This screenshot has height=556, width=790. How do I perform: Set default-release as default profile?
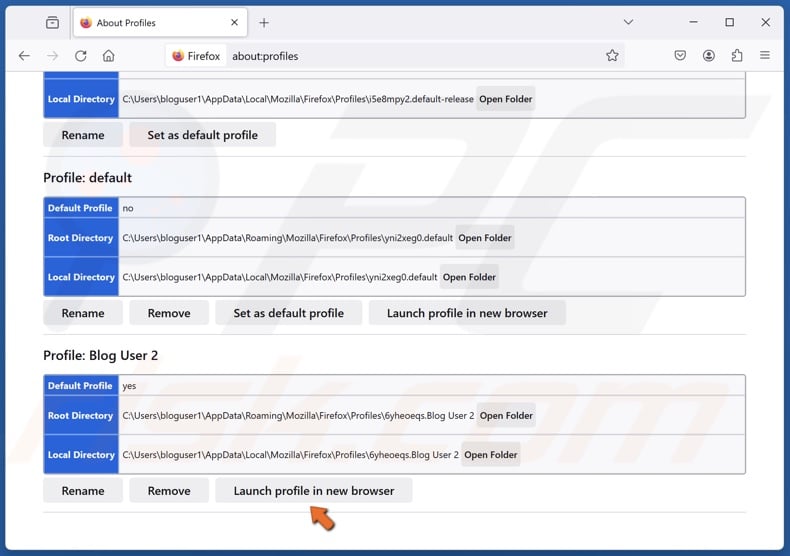coord(203,135)
